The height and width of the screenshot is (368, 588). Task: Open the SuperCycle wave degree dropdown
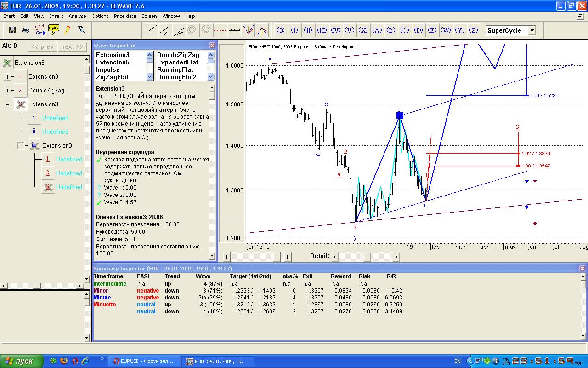click(x=532, y=30)
